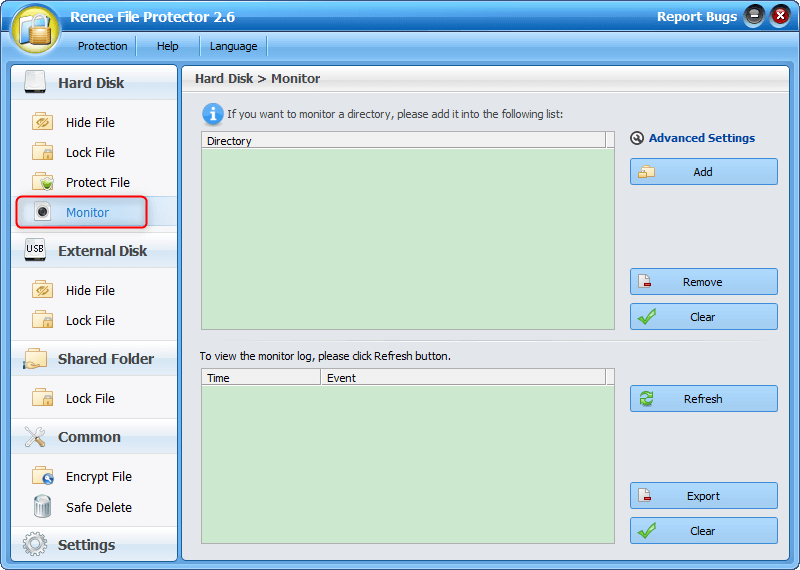The width and height of the screenshot is (800, 570).
Task: Click the Report Bugs link
Action: (696, 16)
